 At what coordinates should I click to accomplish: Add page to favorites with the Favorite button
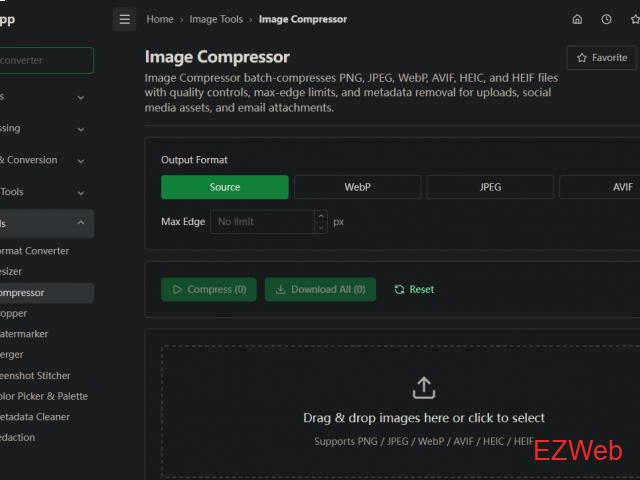point(601,58)
